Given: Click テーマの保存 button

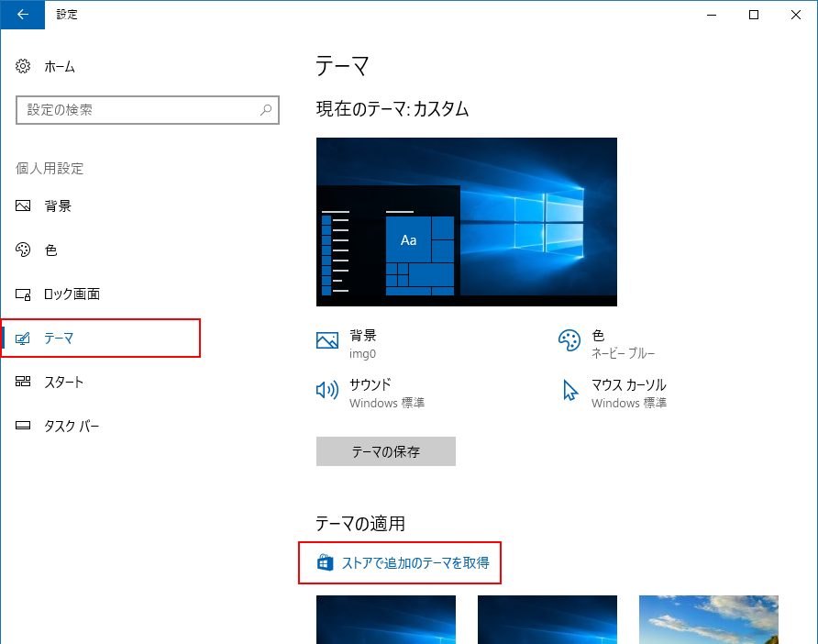Looking at the screenshot, I should pyautogui.click(x=386, y=451).
